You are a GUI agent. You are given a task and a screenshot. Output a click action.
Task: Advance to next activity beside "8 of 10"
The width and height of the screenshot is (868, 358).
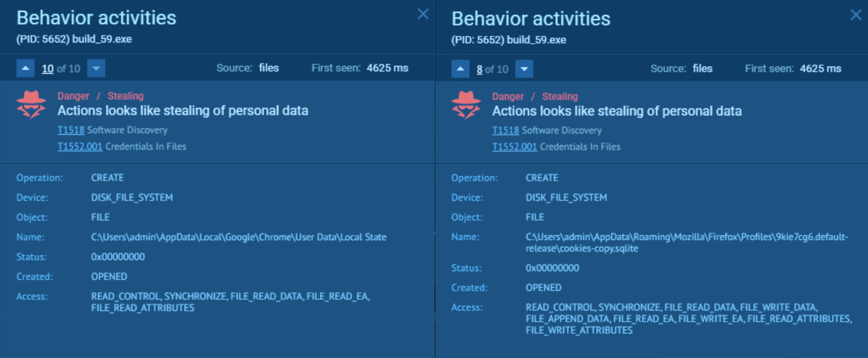click(524, 69)
